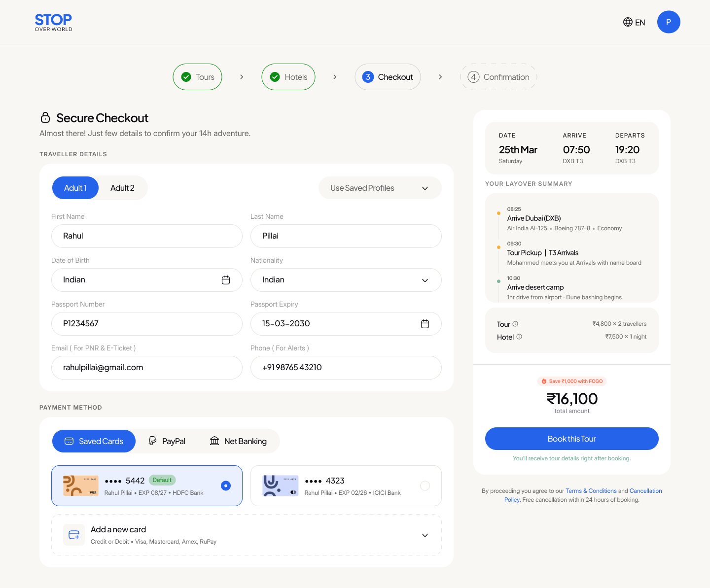The height and width of the screenshot is (588, 710).
Task: Select the Net Banking payment tab
Action: [238, 441]
